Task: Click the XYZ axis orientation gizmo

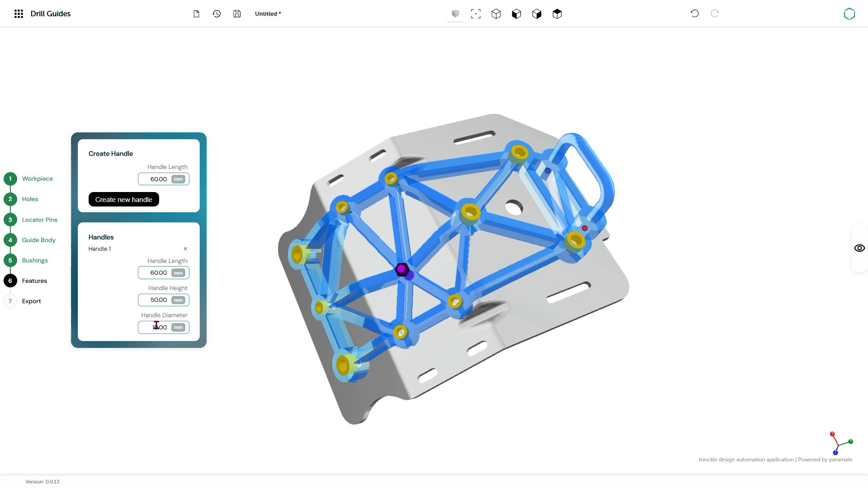Action: pyautogui.click(x=841, y=443)
